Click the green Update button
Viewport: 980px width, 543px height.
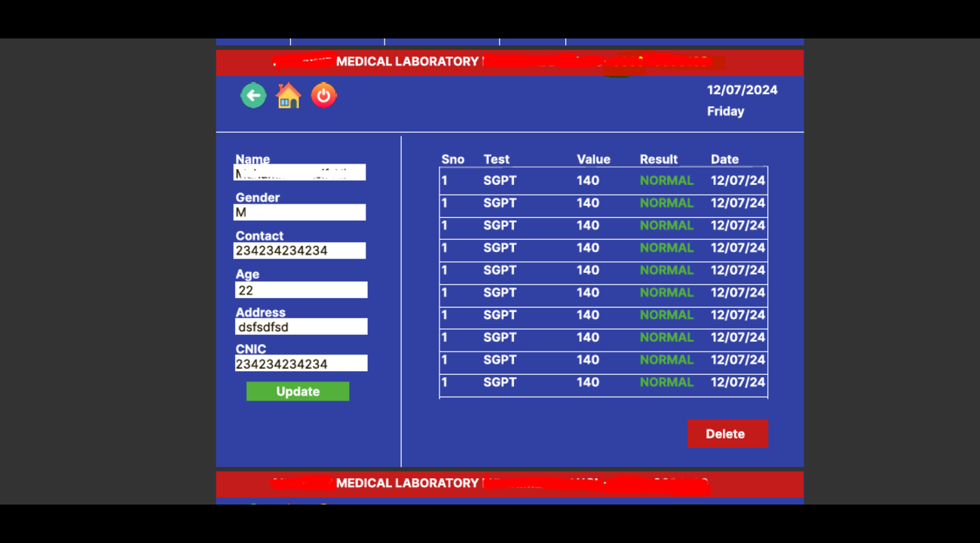(298, 391)
